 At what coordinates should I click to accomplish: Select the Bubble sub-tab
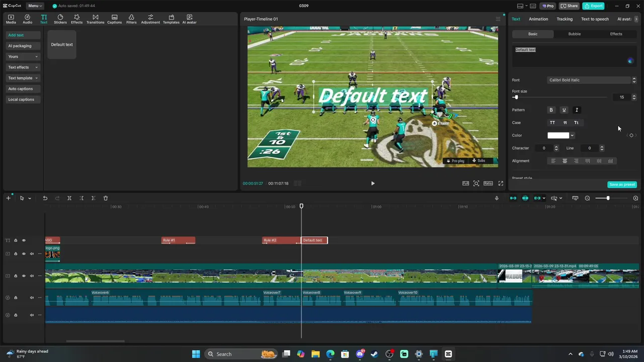(574, 34)
